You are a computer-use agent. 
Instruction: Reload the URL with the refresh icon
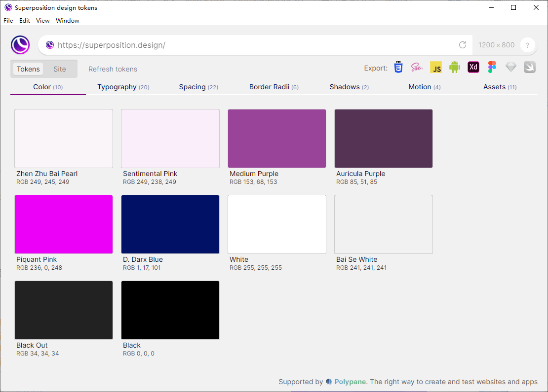(x=463, y=45)
